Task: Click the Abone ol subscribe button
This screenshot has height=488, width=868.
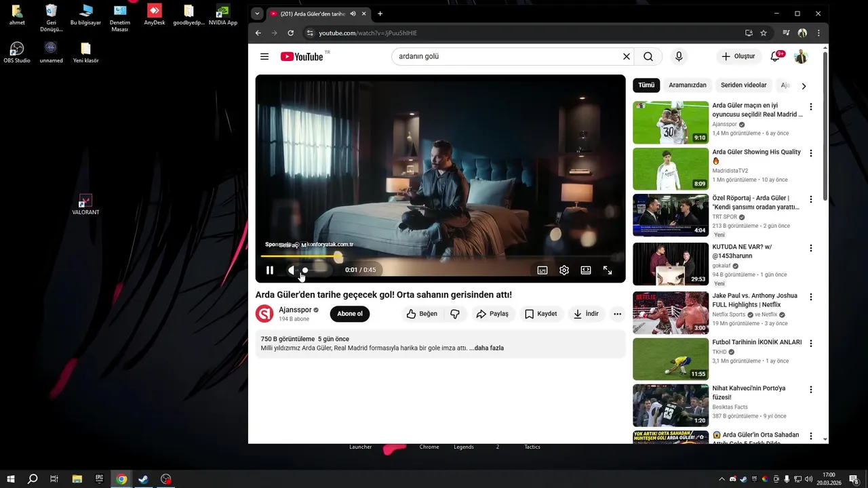Action: coord(350,314)
